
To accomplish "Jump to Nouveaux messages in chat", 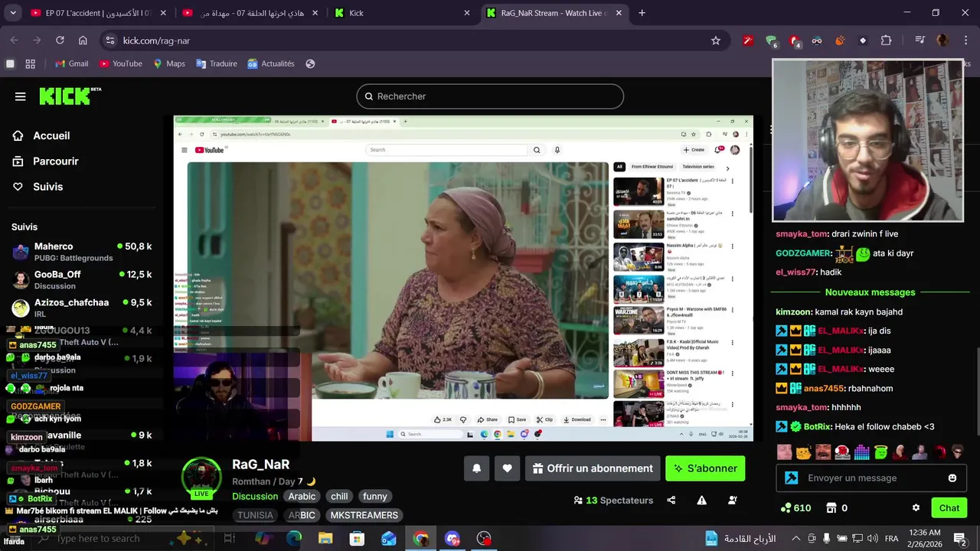I will tap(870, 292).
